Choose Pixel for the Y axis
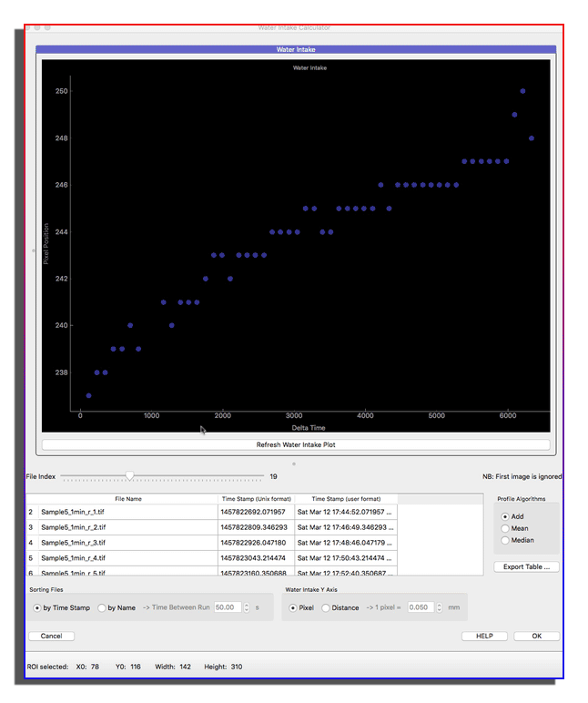 (x=293, y=607)
